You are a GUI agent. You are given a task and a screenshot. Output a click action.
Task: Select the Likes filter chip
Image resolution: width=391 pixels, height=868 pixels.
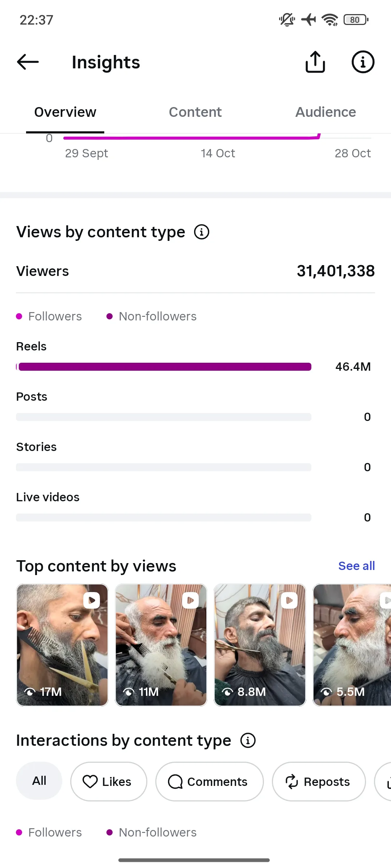pyautogui.click(x=109, y=782)
